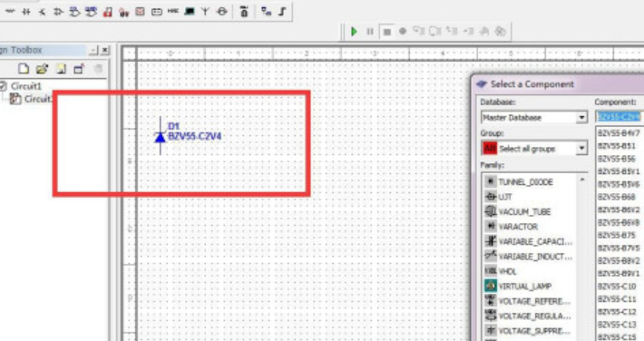Choose BZV55-C15 in component list
The width and height of the screenshot is (644, 341).
pos(617,336)
